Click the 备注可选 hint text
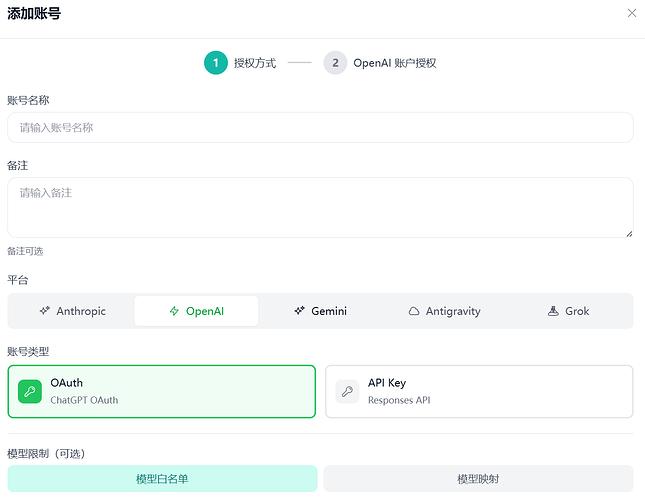The image size is (645, 500). click(x=25, y=251)
